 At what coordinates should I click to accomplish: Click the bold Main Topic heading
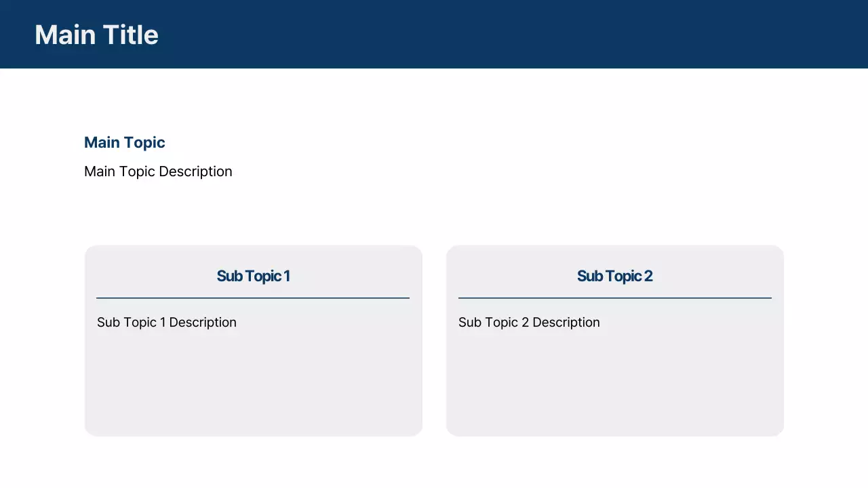[x=125, y=142]
